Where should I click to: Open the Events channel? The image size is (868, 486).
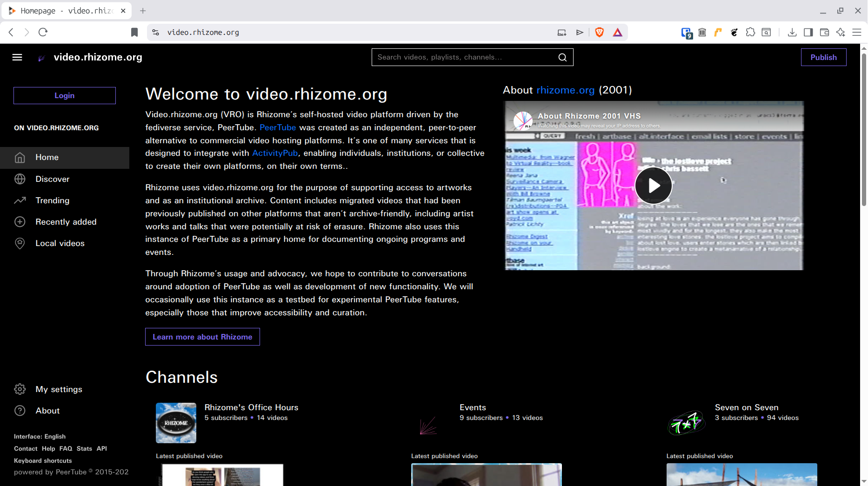point(473,407)
